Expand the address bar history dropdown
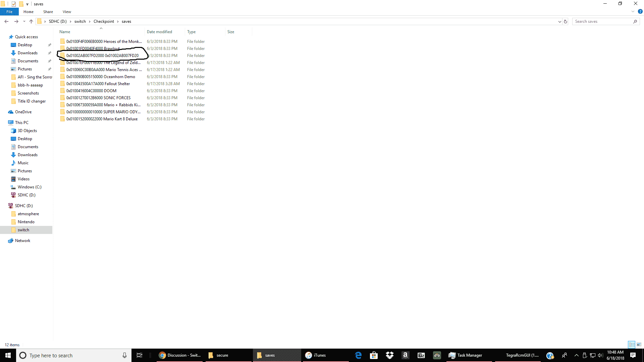This screenshot has height=362, width=644. coord(559,21)
